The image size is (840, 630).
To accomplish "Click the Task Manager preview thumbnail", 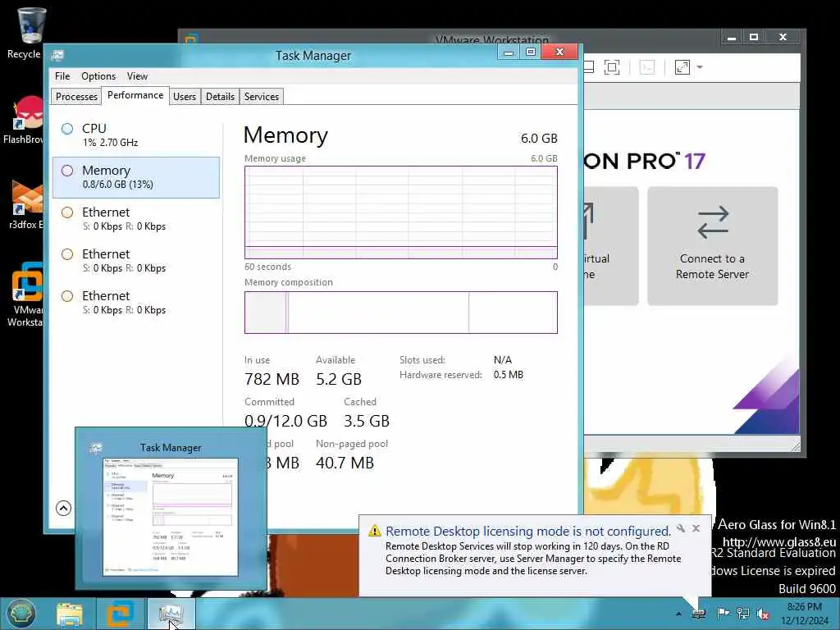I will pos(171,517).
